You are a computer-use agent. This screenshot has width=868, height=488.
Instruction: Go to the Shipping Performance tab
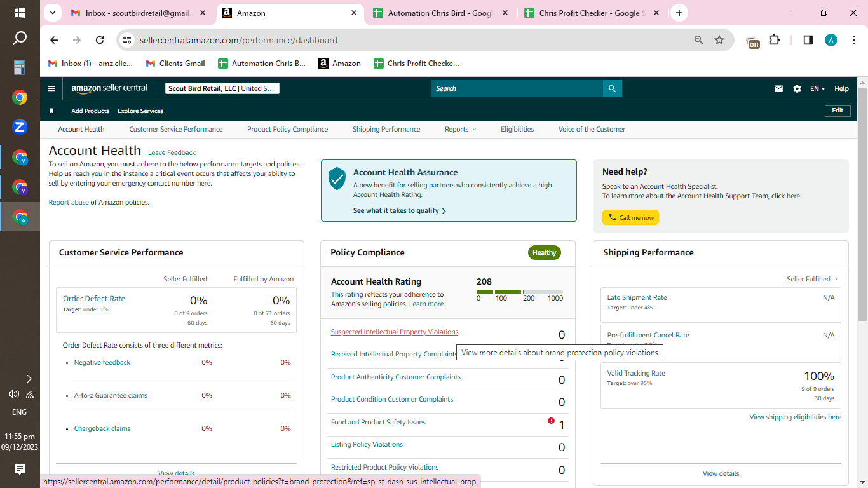(x=386, y=129)
